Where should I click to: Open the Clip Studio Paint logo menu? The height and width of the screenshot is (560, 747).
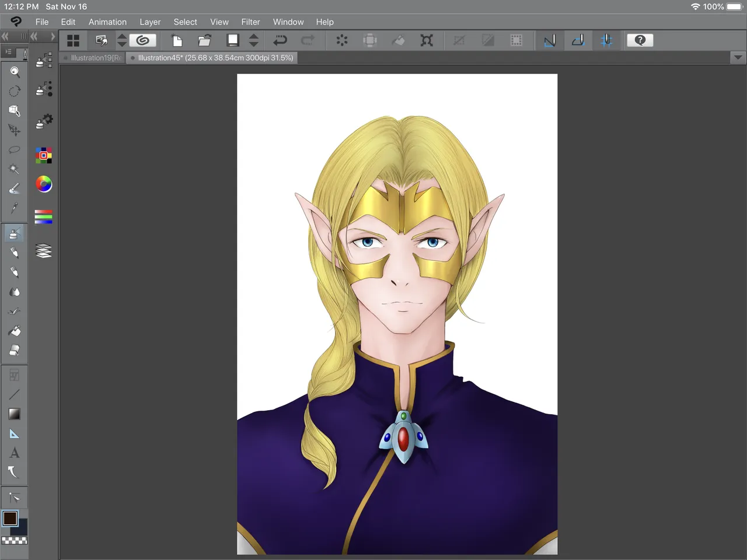(16, 22)
